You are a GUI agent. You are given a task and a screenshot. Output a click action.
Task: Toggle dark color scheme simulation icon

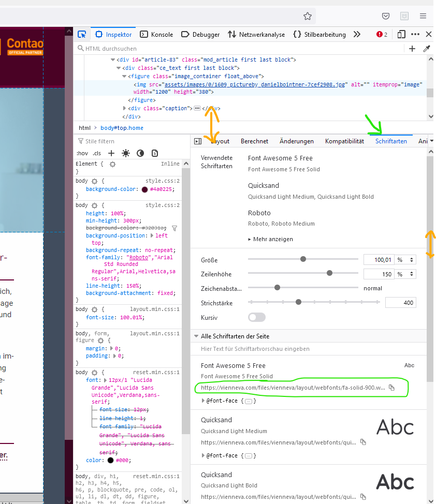(x=140, y=153)
